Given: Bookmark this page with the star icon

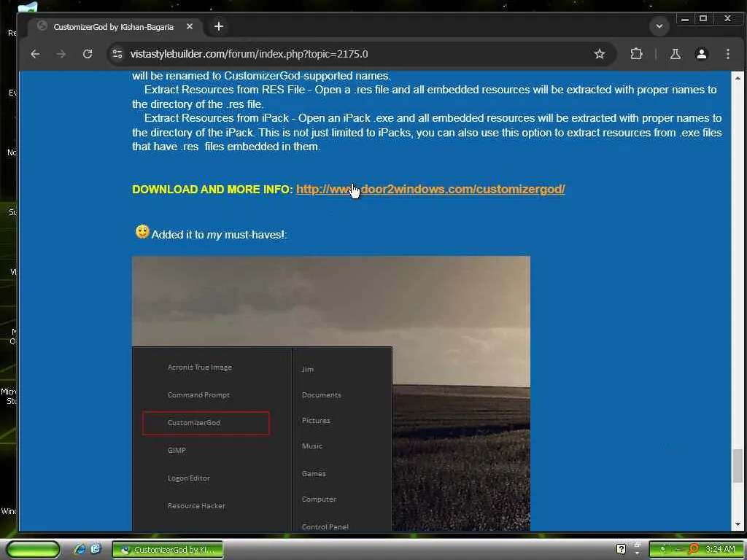Looking at the screenshot, I should coord(600,54).
